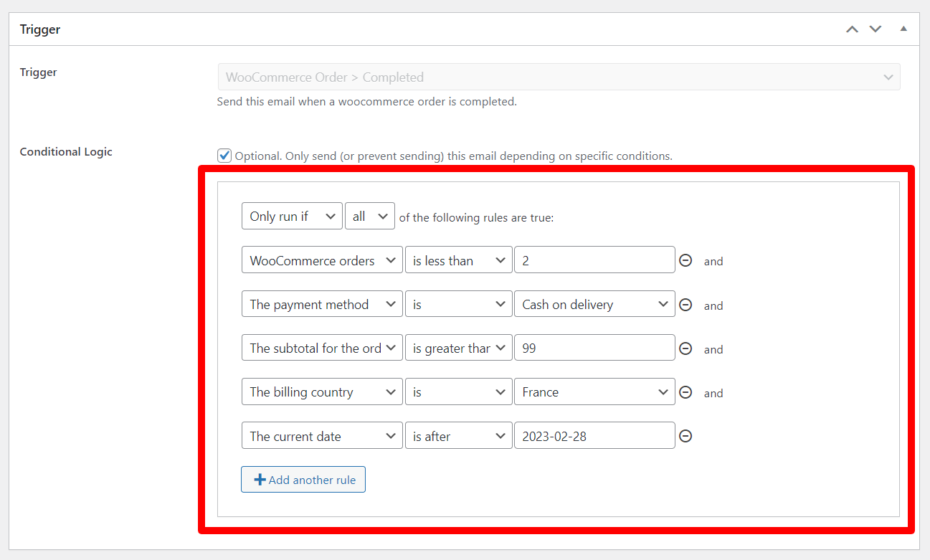Change the is less than operator
The width and height of the screenshot is (930, 560).
458,260
